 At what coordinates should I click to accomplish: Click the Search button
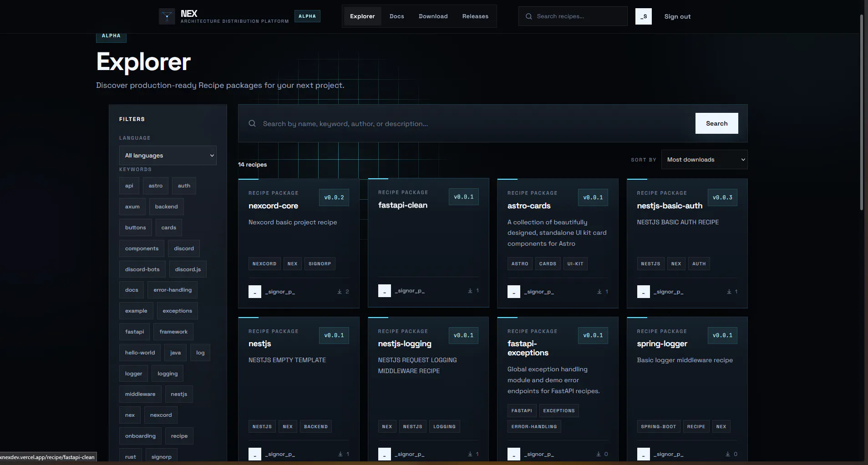tap(717, 123)
